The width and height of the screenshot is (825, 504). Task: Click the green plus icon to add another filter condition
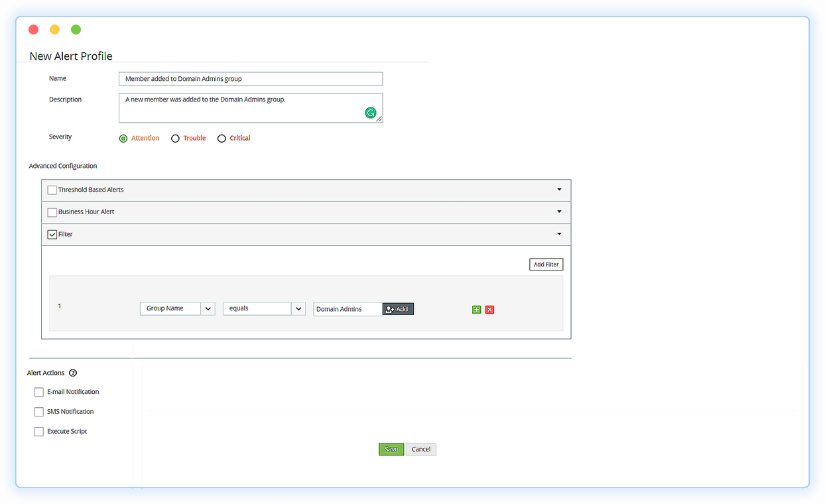click(476, 309)
